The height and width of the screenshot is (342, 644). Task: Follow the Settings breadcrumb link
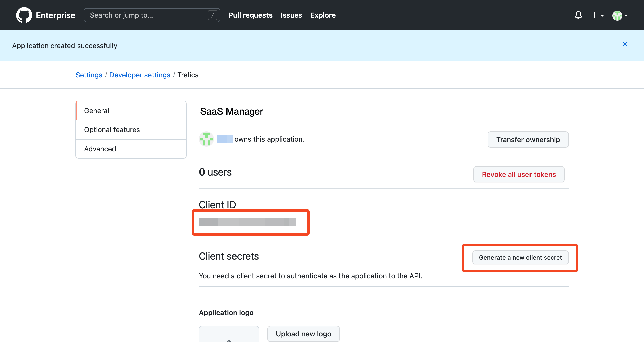coord(89,75)
